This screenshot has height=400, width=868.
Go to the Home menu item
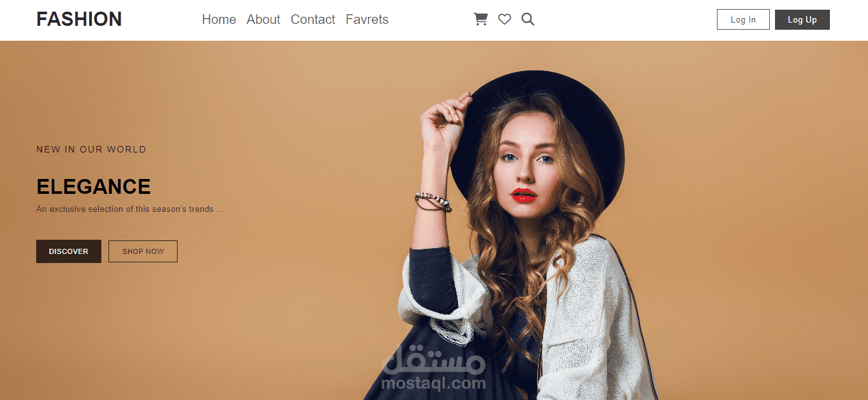click(x=219, y=19)
